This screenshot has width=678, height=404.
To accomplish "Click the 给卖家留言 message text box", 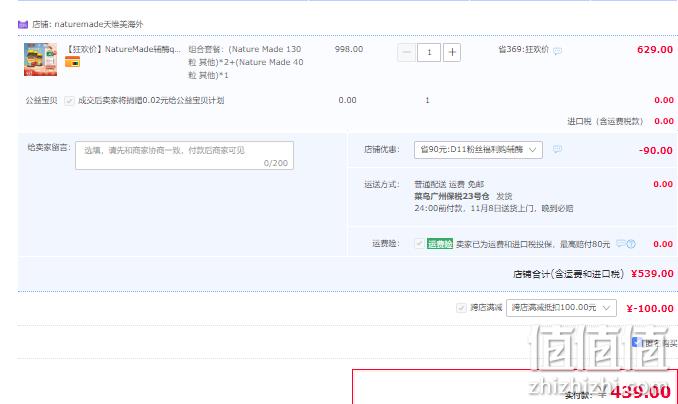I will point(185,155).
